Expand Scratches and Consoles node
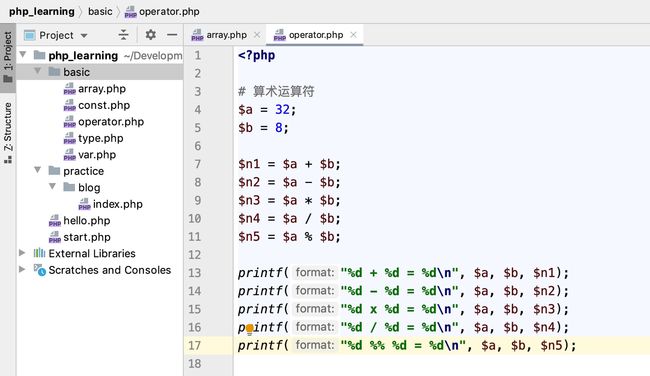Image resolution: width=650 pixels, height=376 pixels. click(22, 269)
